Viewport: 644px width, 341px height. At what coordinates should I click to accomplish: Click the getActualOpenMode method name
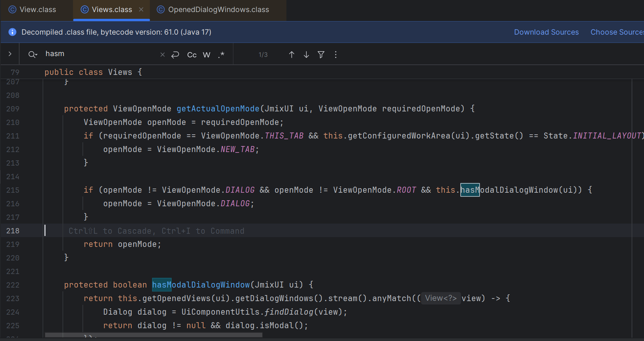click(218, 109)
